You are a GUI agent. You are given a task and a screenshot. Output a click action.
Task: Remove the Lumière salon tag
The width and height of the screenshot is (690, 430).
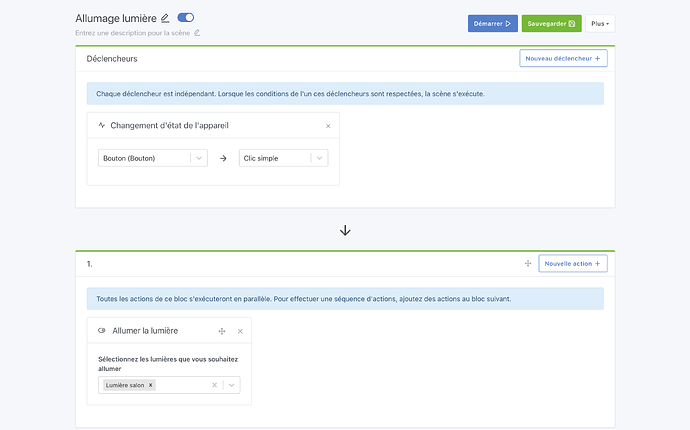(x=151, y=385)
